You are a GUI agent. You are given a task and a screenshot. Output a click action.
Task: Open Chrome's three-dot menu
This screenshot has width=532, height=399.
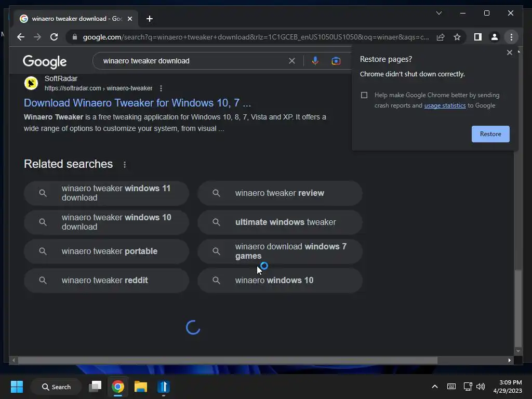511,37
